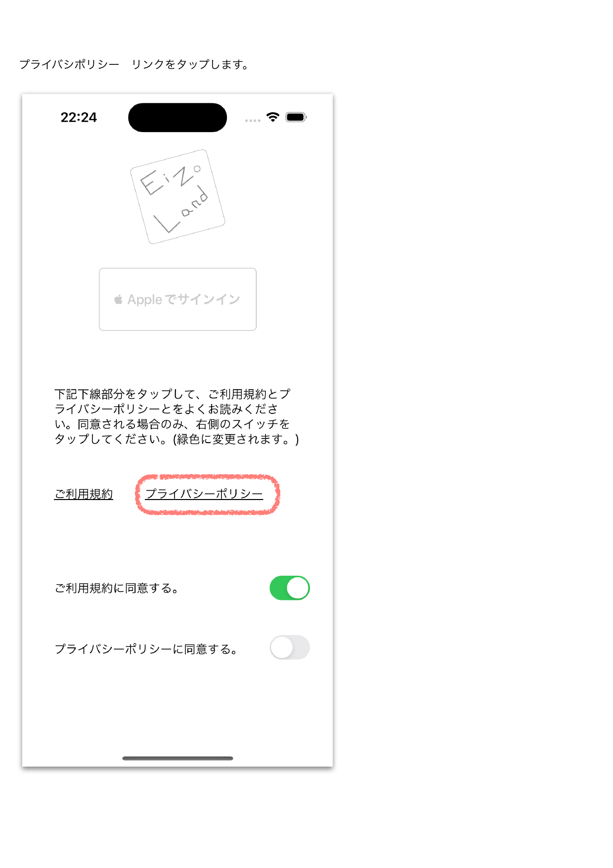The height and width of the screenshot is (868, 613).
Task: Tap the Wi-Fi status icon
Action: (272, 117)
